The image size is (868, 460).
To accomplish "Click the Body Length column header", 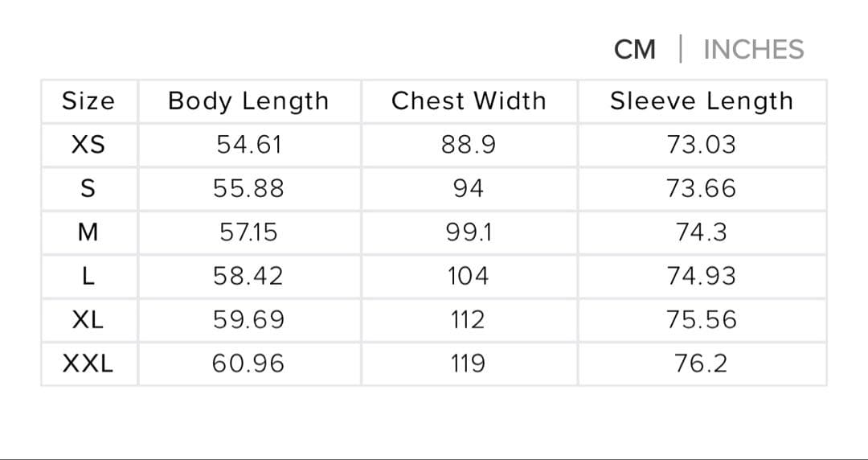I will [x=248, y=101].
